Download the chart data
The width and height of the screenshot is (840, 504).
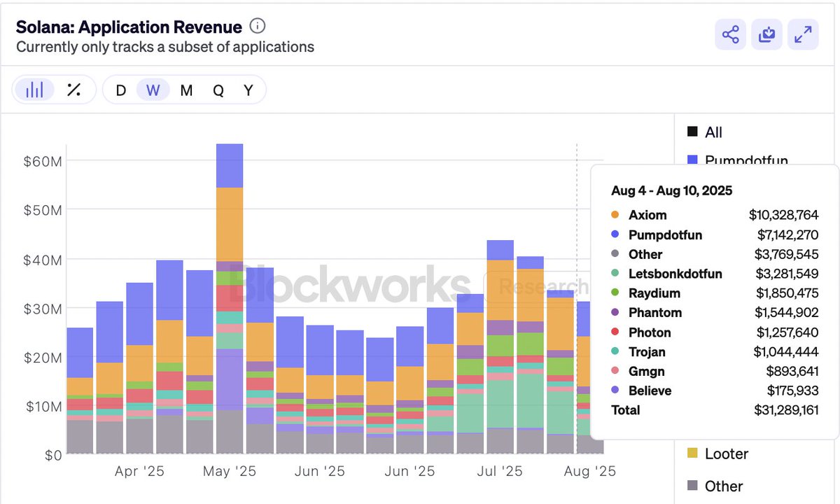766,34
